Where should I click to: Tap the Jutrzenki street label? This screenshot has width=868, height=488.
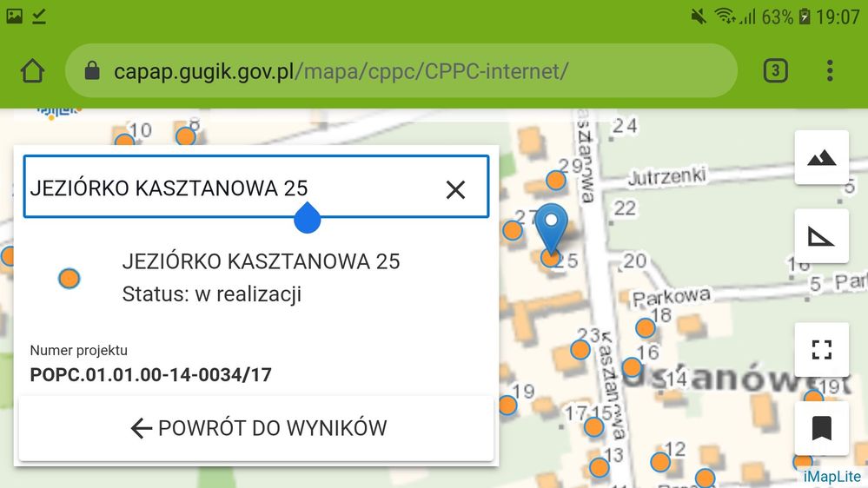pos(667,176)
